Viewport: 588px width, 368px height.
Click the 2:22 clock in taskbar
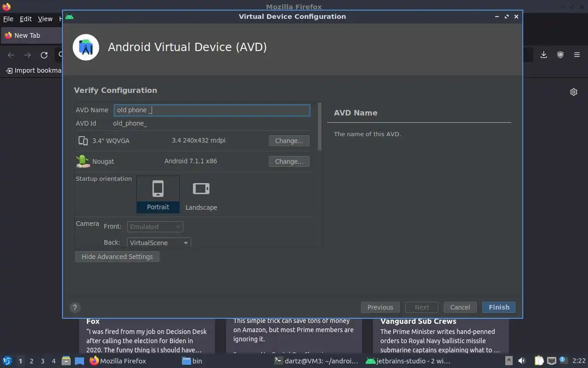pos(579,361)
